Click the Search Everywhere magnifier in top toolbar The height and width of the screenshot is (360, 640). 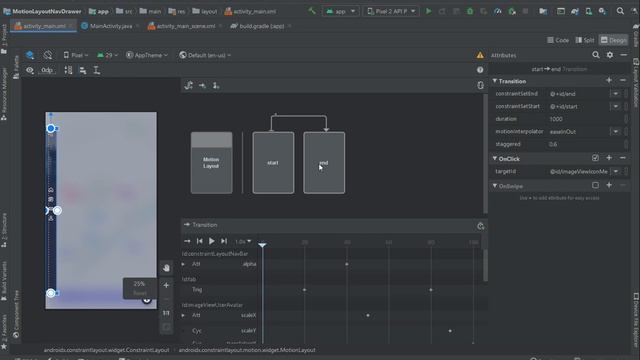point(620,11)
